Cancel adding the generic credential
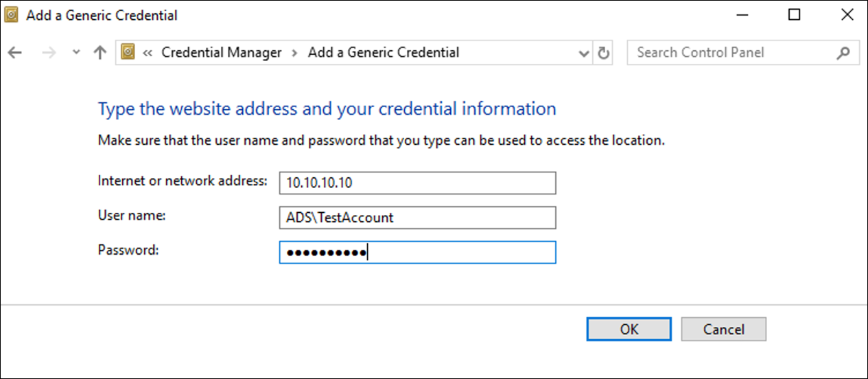 tap(723, 330)
